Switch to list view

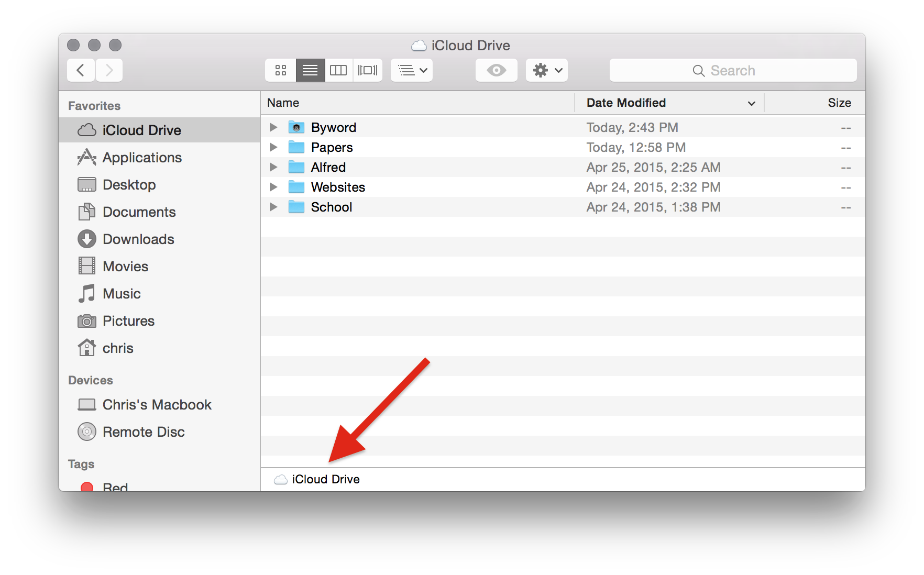(x=310, y=70)
